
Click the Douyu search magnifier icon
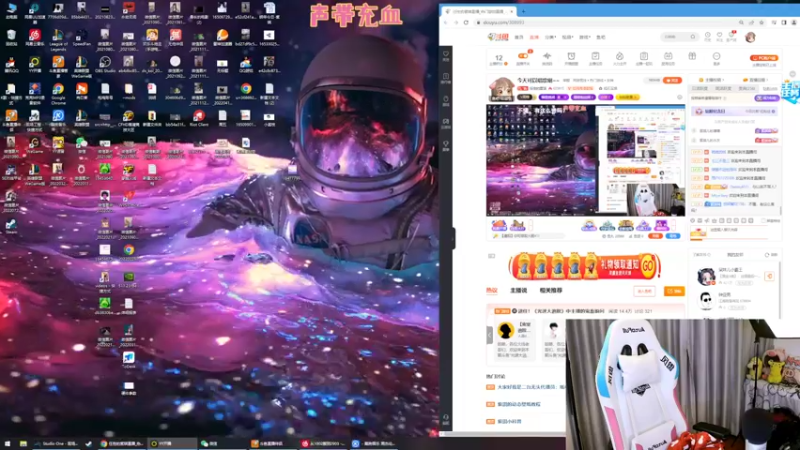tap(692, 37)
